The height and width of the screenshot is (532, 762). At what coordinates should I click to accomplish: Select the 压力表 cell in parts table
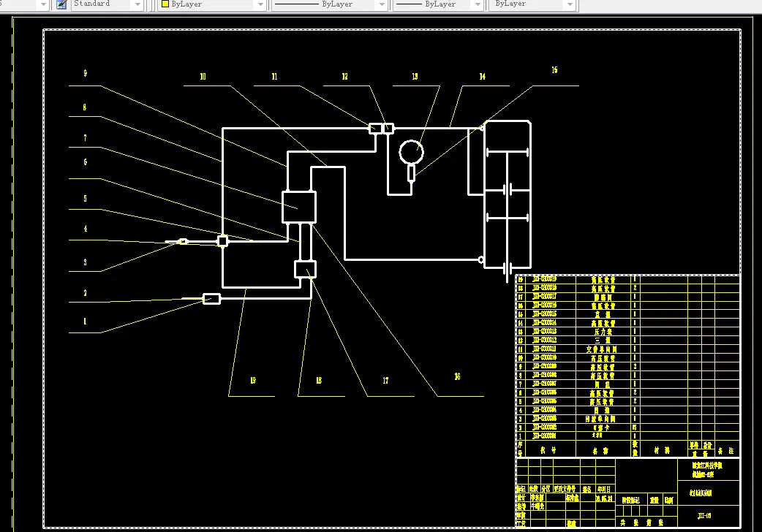603,332
